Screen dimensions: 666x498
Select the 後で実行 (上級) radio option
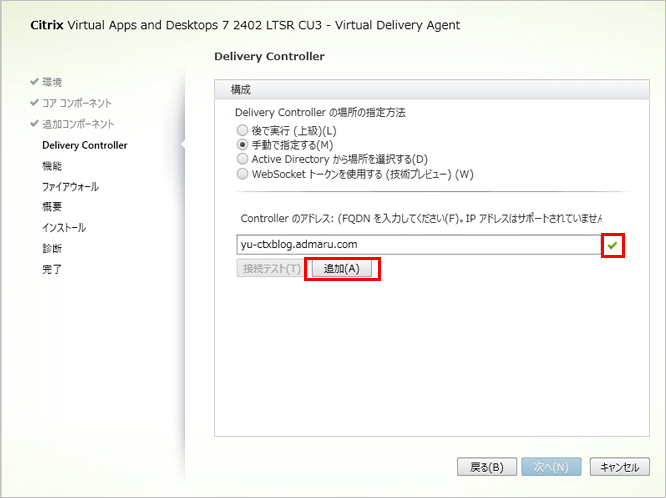(x=241, y=130)
